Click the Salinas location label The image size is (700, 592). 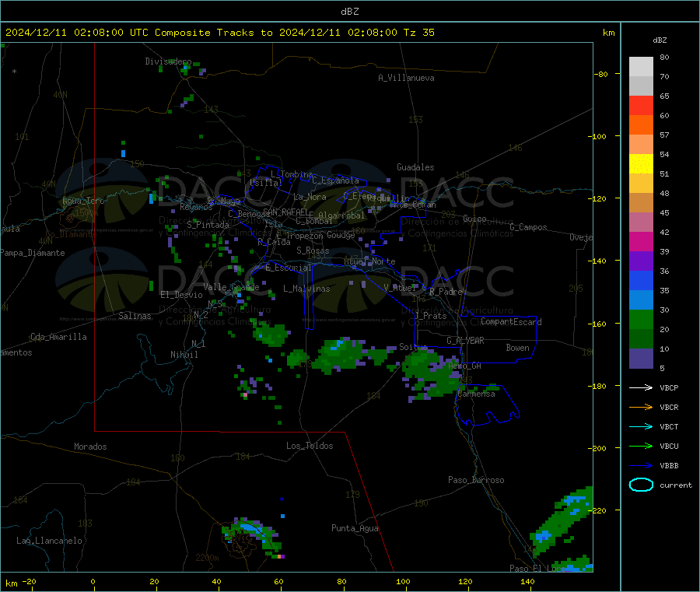[135, 316]
